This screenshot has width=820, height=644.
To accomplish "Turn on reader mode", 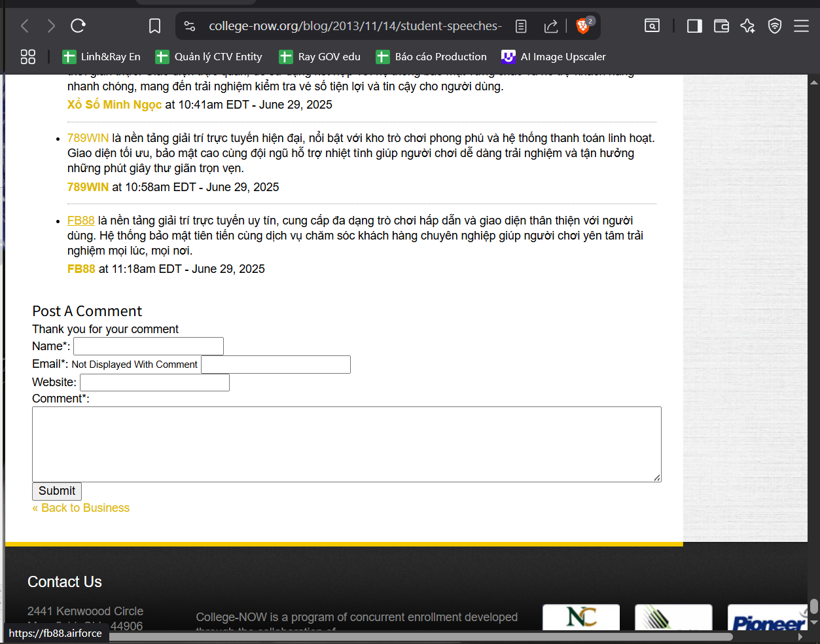I will pos(521,26).
